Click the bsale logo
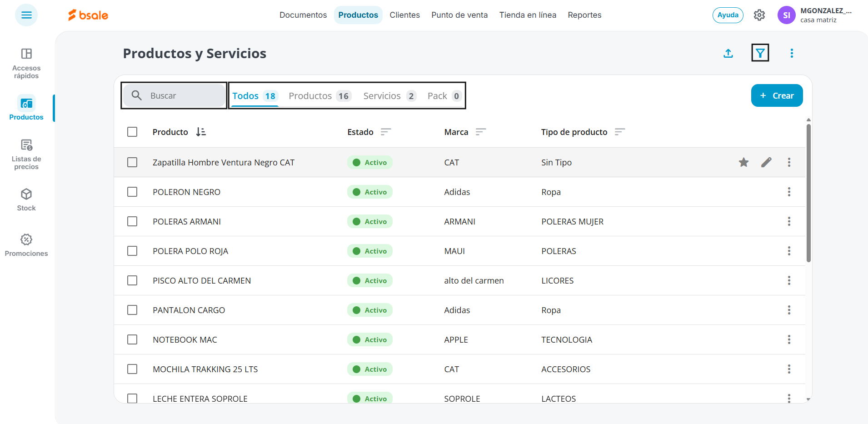The image size is (868, 424). point(88,15)
